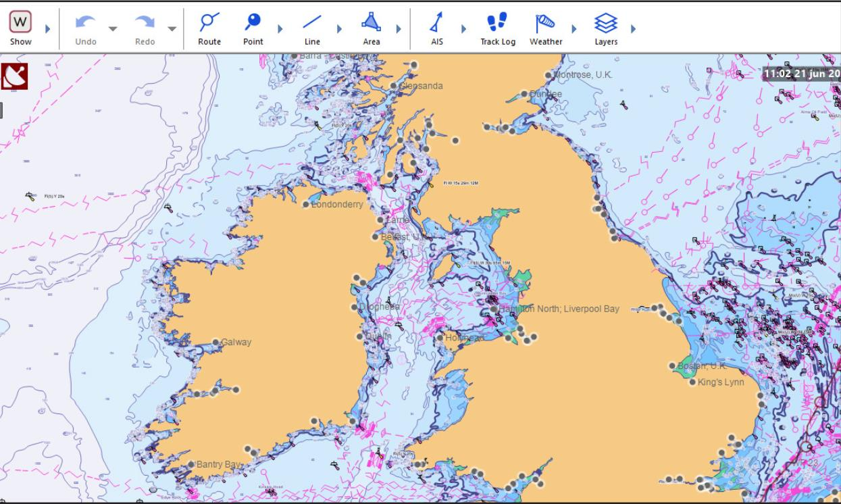Image resolution: width=841 pixels, height=504 pixels.
Task: Toggle the Track Log footprints icon
Action: 498,28
